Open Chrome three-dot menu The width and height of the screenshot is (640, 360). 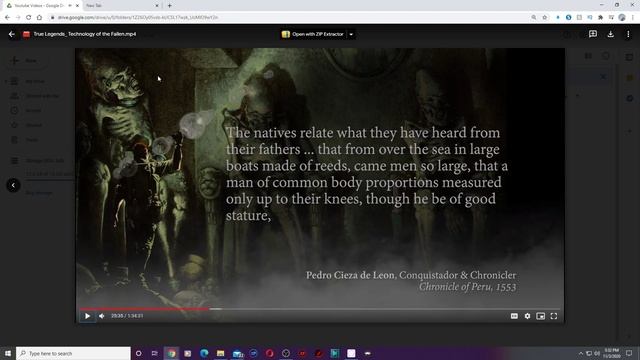[x=633, y=18]
